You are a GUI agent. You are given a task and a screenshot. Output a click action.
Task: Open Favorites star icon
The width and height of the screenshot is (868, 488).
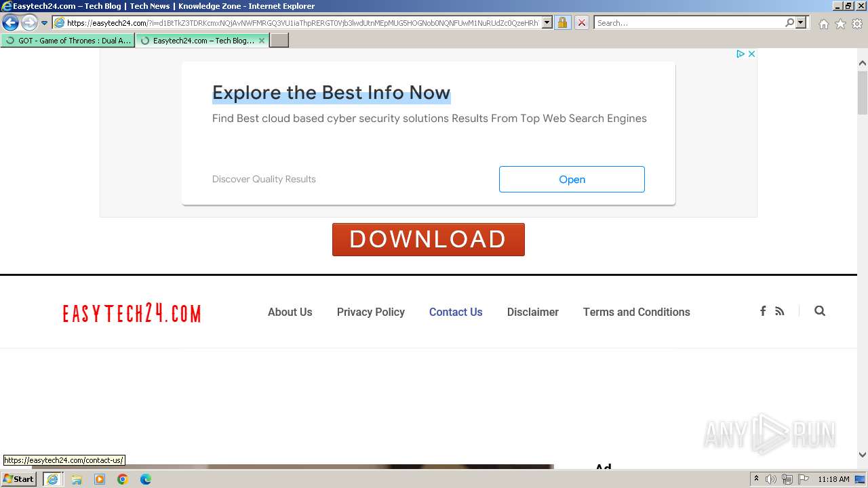pos(840,24)
